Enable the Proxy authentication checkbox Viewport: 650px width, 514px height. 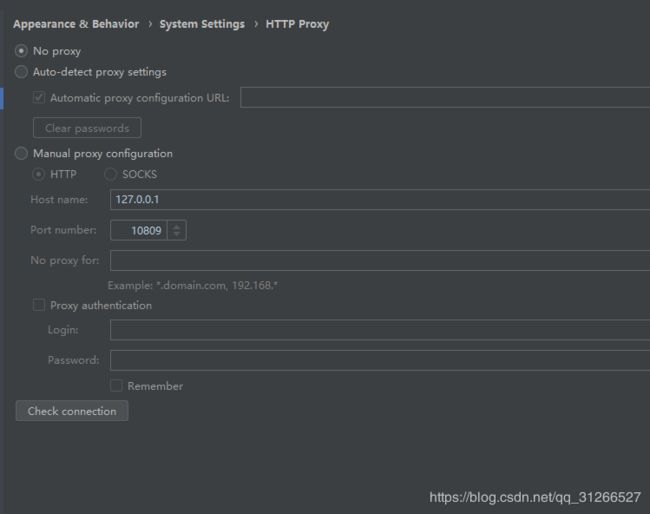click(x=39, y=305)
